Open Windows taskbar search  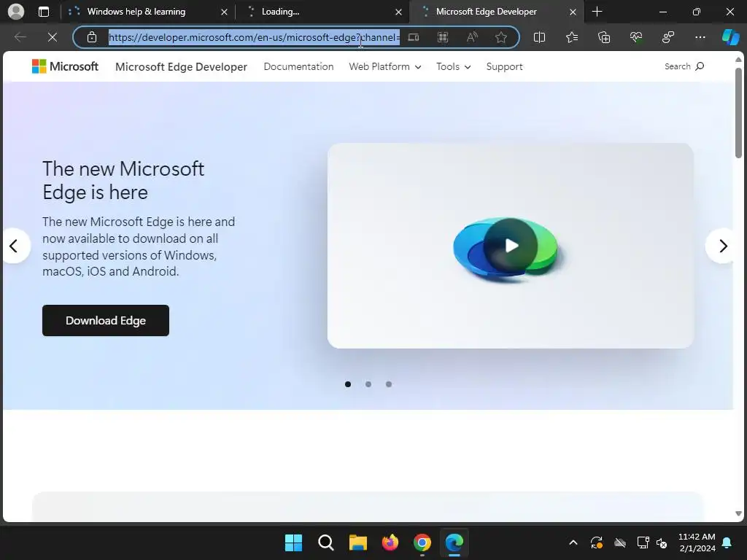(x=326, y=542)
